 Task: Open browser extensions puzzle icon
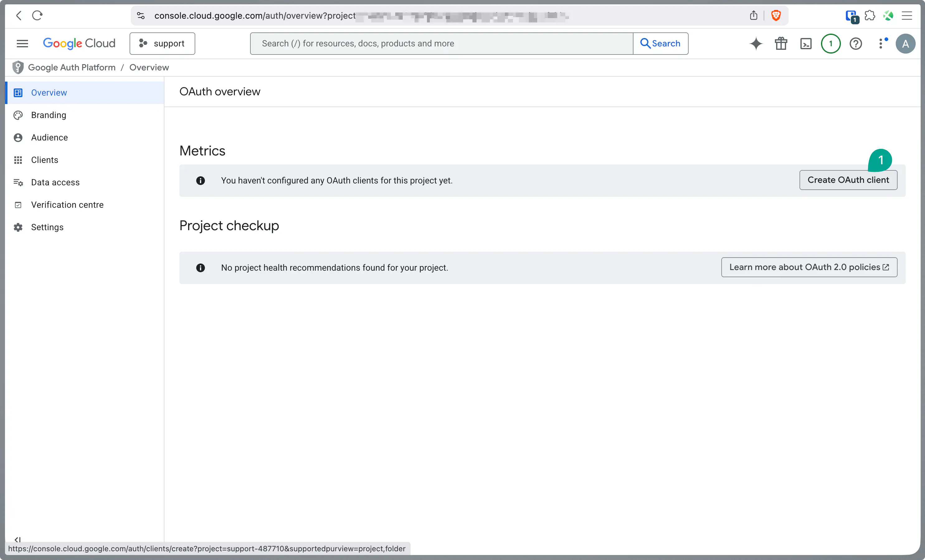[x=870, y=15]
